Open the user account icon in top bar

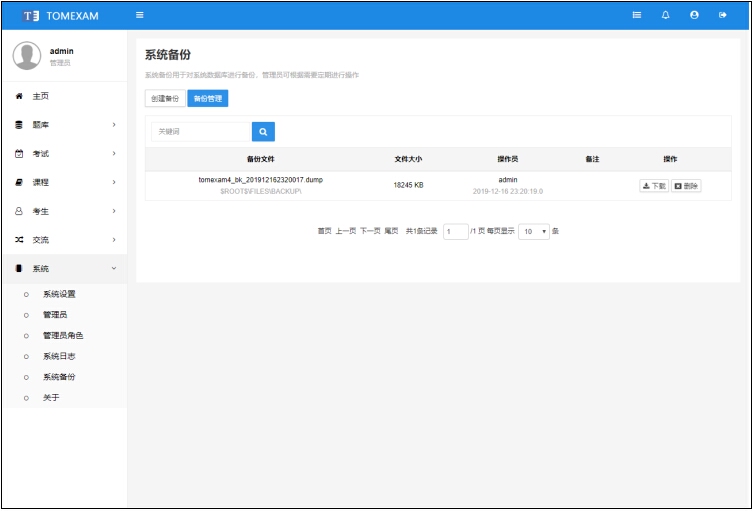tap(694, 15)
